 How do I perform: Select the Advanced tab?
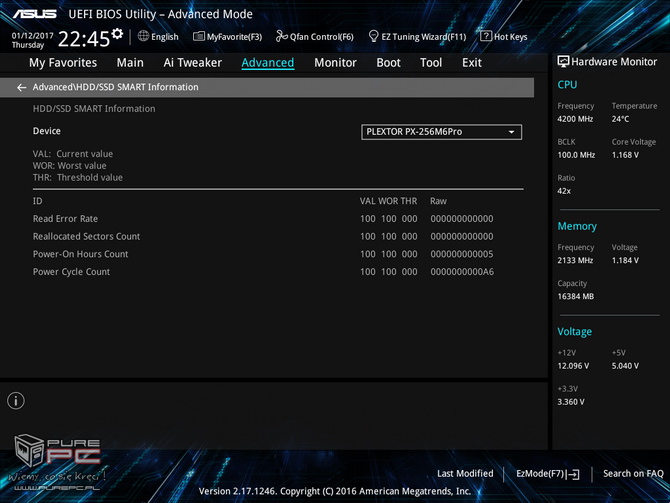click(x=267, y=63)
